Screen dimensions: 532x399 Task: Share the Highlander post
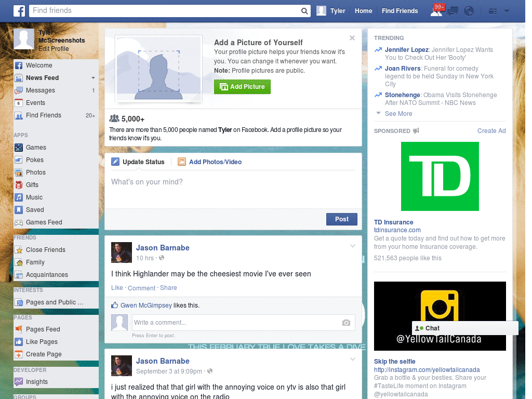click(168, 288)
